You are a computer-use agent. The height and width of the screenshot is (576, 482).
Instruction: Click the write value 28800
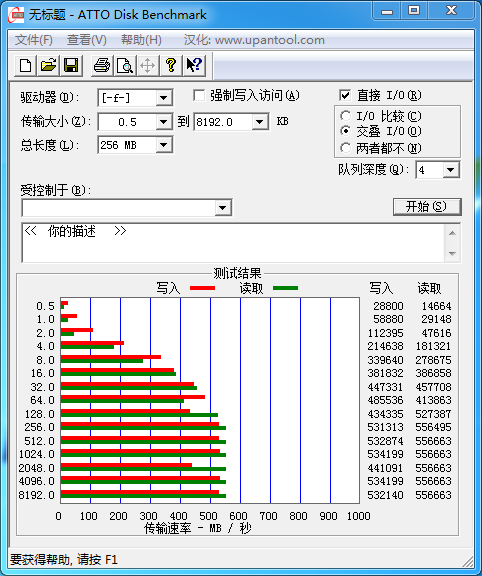pos(388,306)
